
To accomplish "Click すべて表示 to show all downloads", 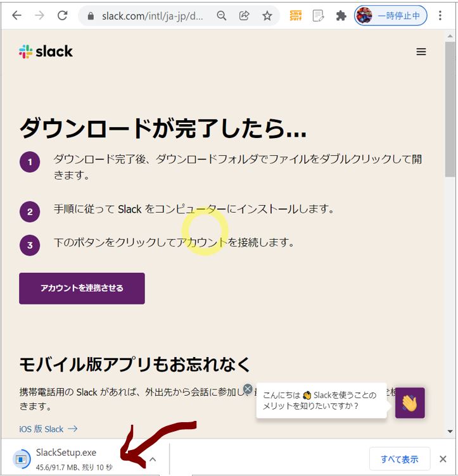I will pyautogui.click(x=399, y=459).
